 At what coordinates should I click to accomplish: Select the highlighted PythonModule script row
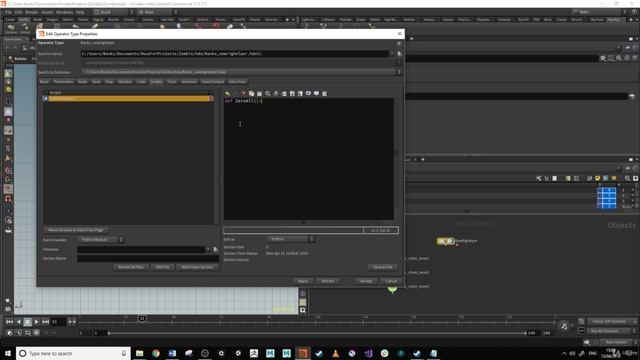(129, 98)
